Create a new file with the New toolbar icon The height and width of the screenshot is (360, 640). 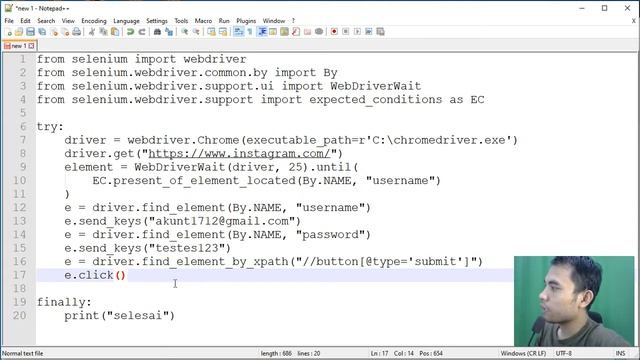(8, 32)
